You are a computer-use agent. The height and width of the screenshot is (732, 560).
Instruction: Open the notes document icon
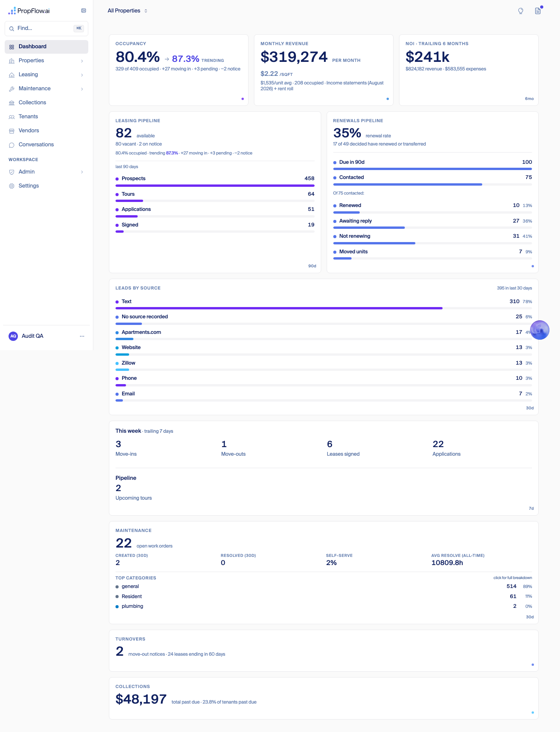[x=538, y=11]
